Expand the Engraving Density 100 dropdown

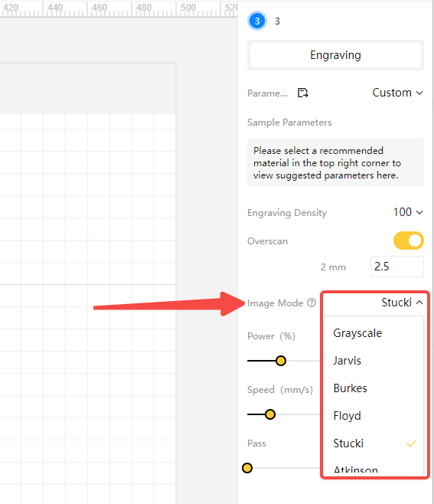(x=408, y=212)
